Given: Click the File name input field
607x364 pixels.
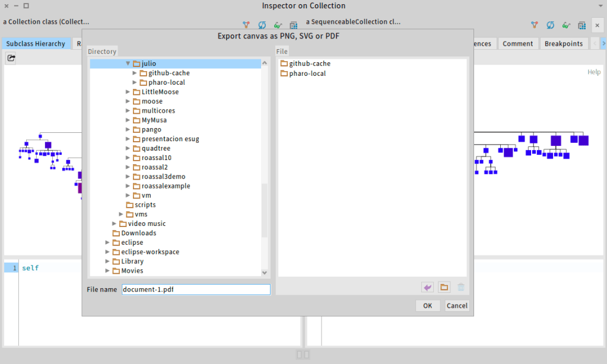Looking at the screenshot, I should [x=196, y=289].
